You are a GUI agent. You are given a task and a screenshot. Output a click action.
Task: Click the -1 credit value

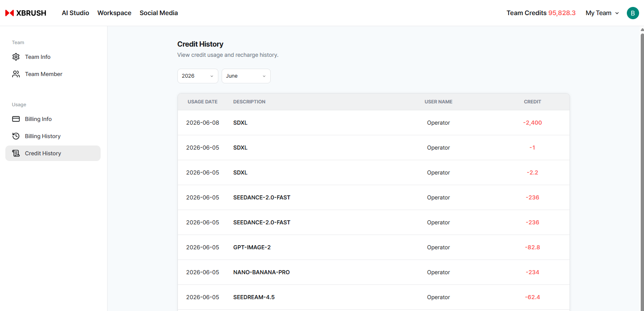pyautogui.click(x=532, y=148)
